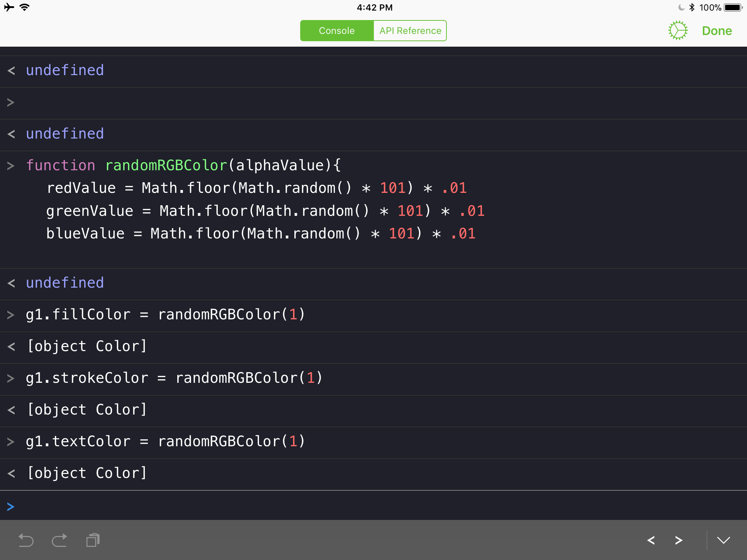
Task: Tap the Bluetooth status icon
Action: click(692, 7)
